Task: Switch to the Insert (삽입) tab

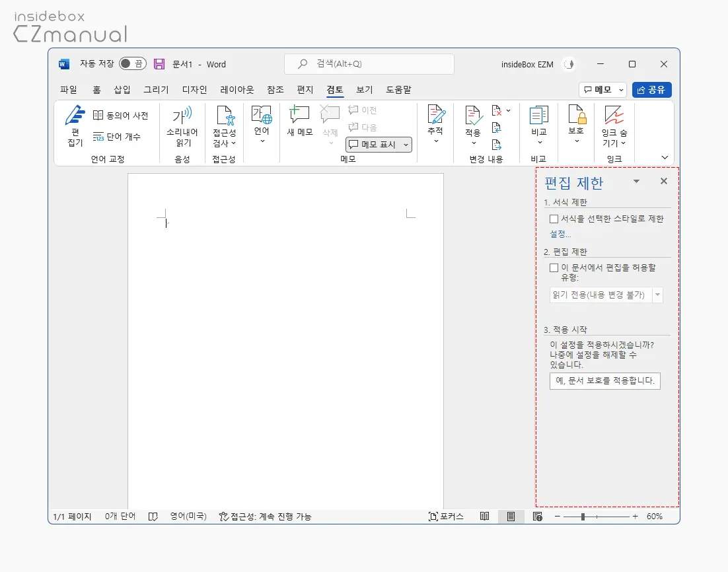Action: pyautogui.click(x=122, y=90)
